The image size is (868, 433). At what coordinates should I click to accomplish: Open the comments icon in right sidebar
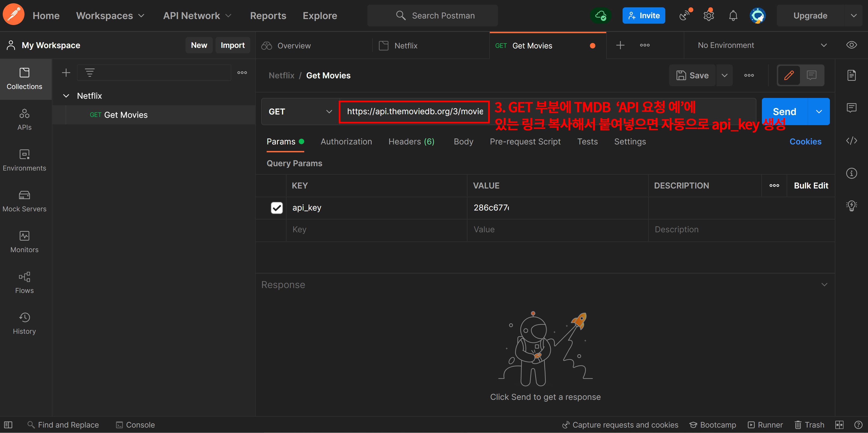pyautogui.click(x=851, y=108)
